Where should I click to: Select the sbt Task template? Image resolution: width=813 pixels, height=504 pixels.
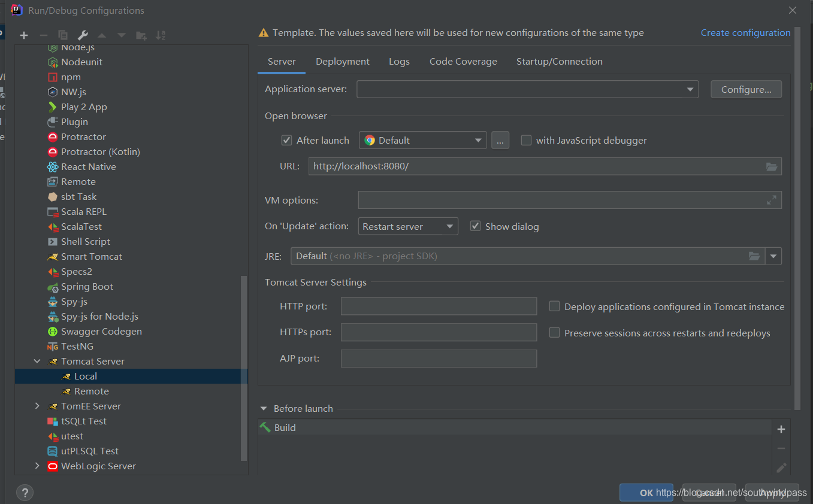[x=78, y=196]
